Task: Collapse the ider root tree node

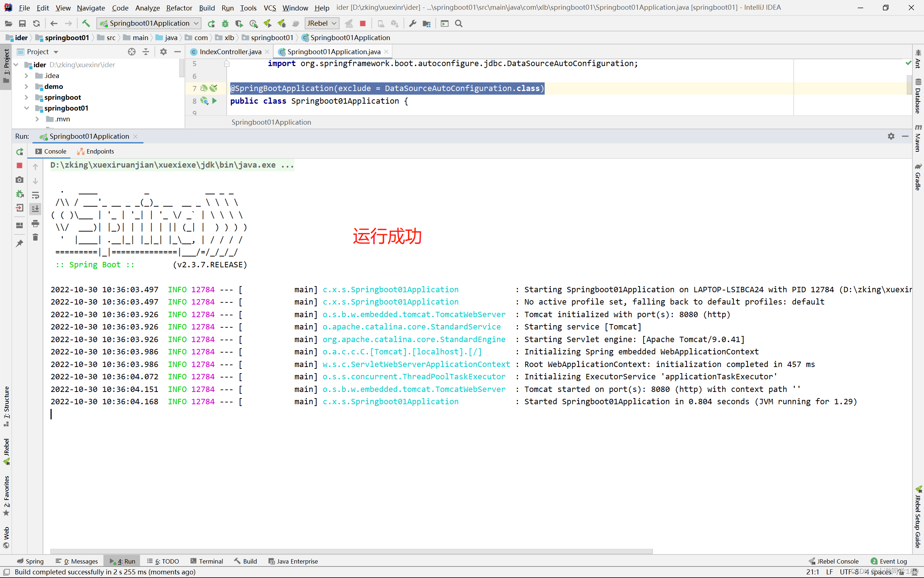Action: [16, 65]
